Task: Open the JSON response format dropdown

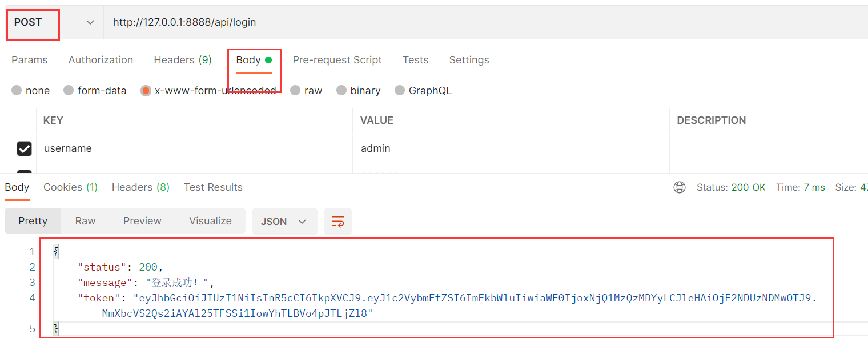Action: coord(284,222)
